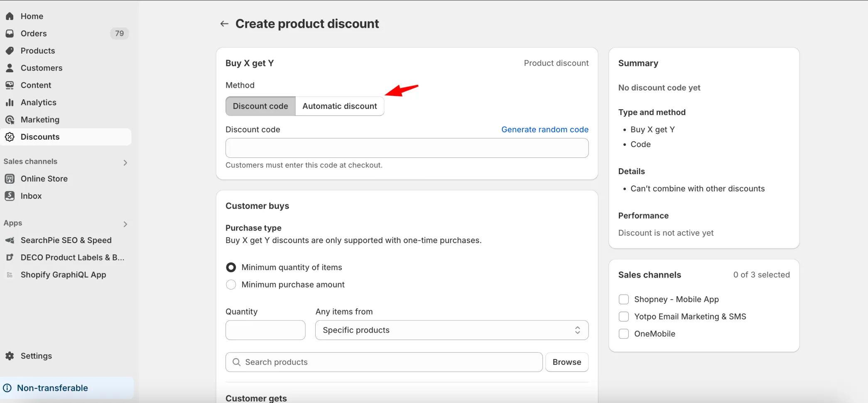Click the Browse button

pos(567,362)
